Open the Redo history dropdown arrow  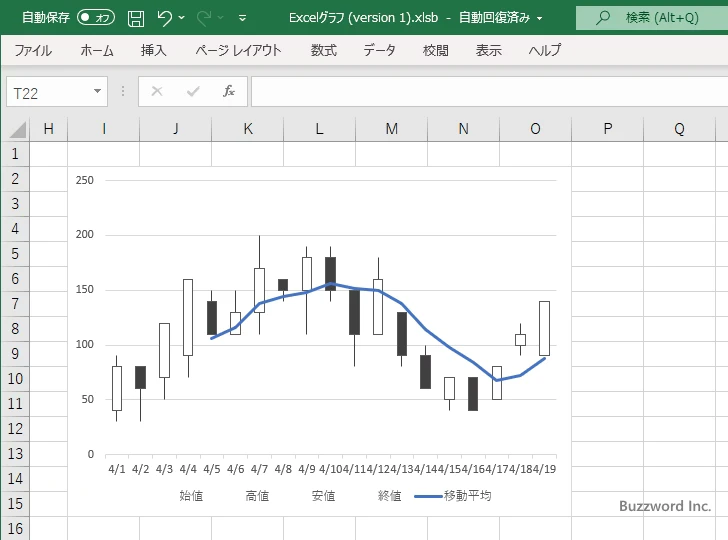221,18
